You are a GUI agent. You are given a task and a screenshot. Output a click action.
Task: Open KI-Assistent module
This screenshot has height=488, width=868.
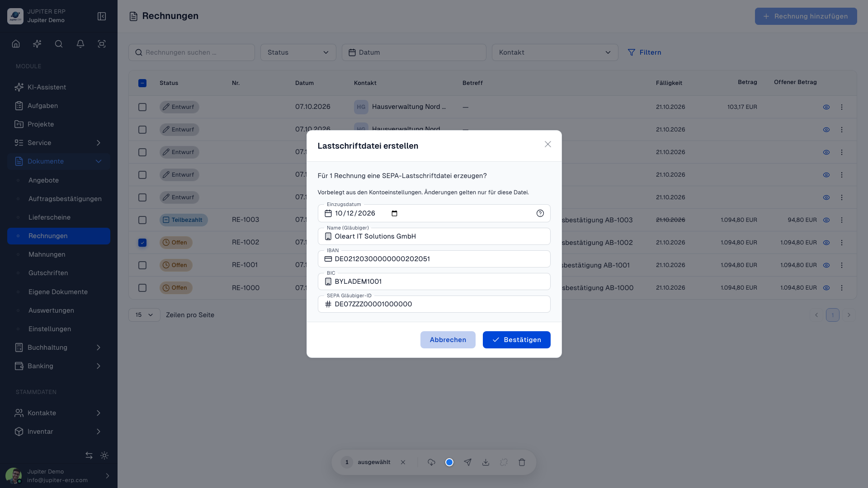click(59, 87)
